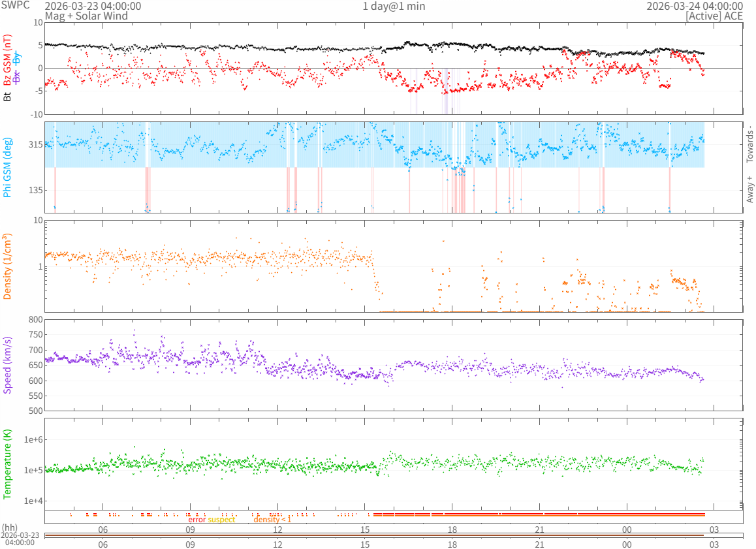Toggle the Bx series legend label

pyautogui.click(x=17, y=78)
